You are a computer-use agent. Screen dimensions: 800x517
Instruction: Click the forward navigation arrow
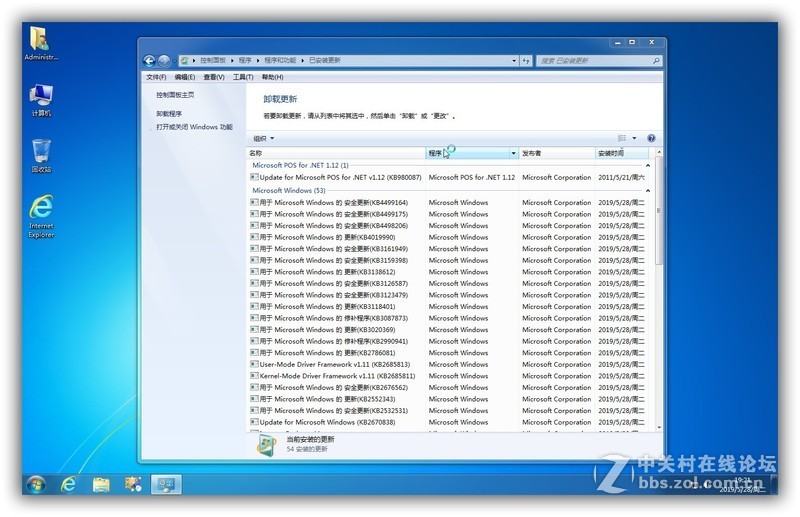click(164, 61)
